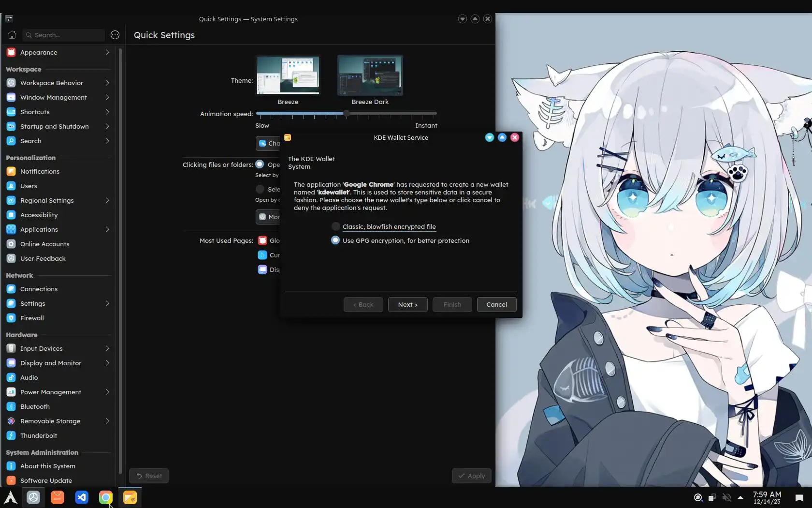Click the Workspace Behavior icon
Screen dimensions: 812x508
[11, 83]
